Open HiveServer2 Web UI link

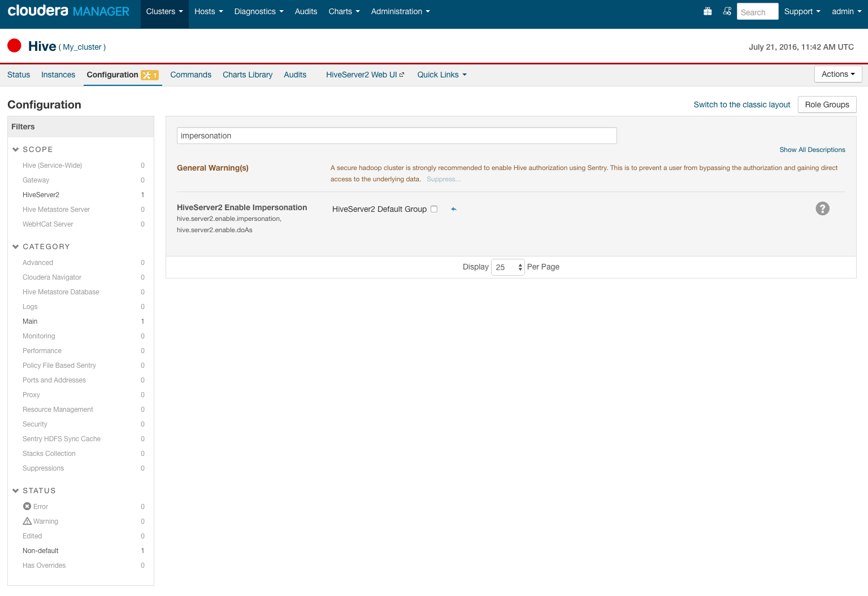point(365,75)
